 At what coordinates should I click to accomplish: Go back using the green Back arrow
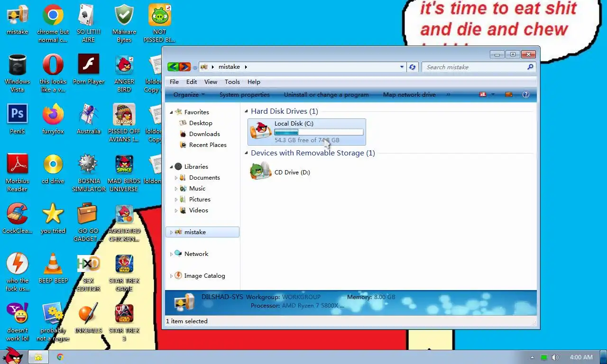coord(173,67)
